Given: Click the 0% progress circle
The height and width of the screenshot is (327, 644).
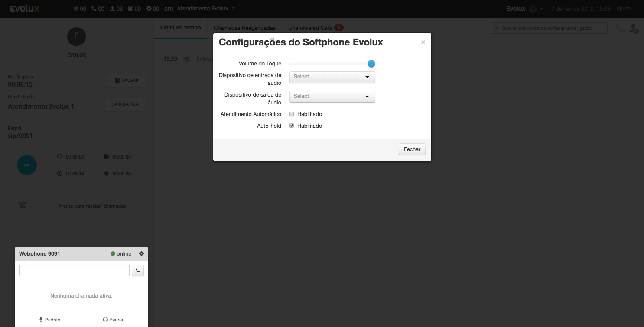Looking at the screenshot, I should (x=27, y=165).
